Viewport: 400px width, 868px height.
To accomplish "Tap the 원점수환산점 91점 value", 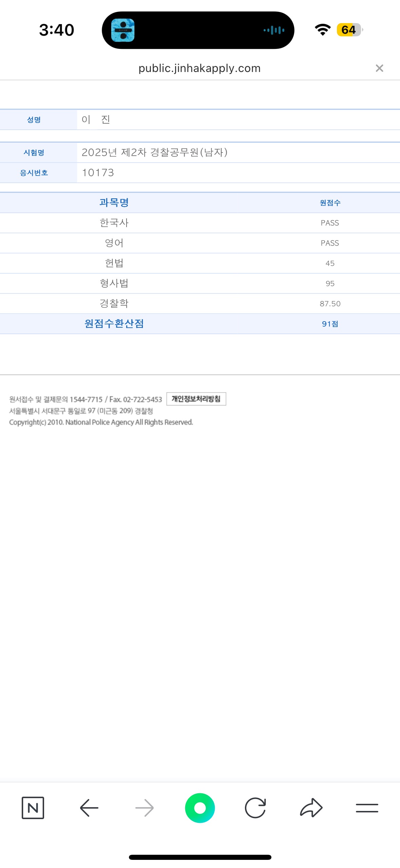I will tap(330, 324).
